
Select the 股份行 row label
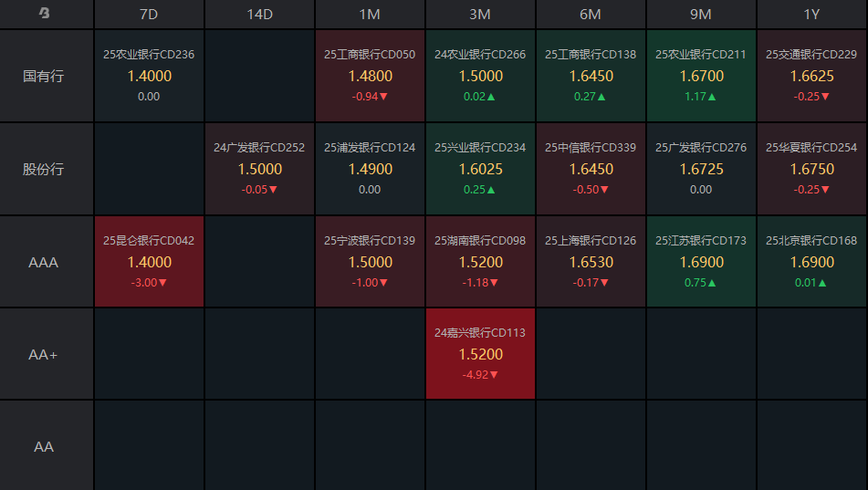coord(44,169)
